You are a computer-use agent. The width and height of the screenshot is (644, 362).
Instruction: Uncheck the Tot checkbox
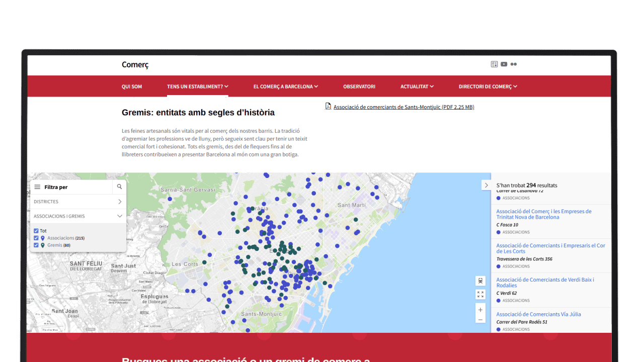[36, 231]
